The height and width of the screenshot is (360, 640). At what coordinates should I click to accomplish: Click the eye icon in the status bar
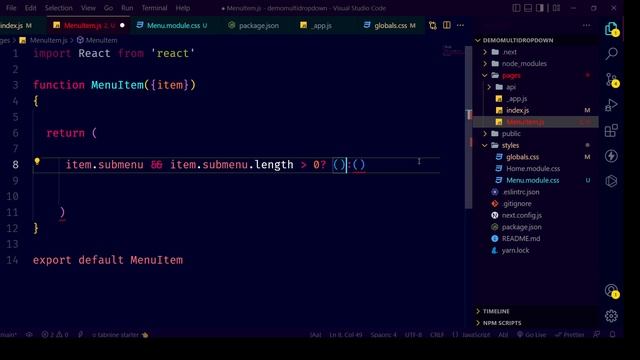[29, 335]
